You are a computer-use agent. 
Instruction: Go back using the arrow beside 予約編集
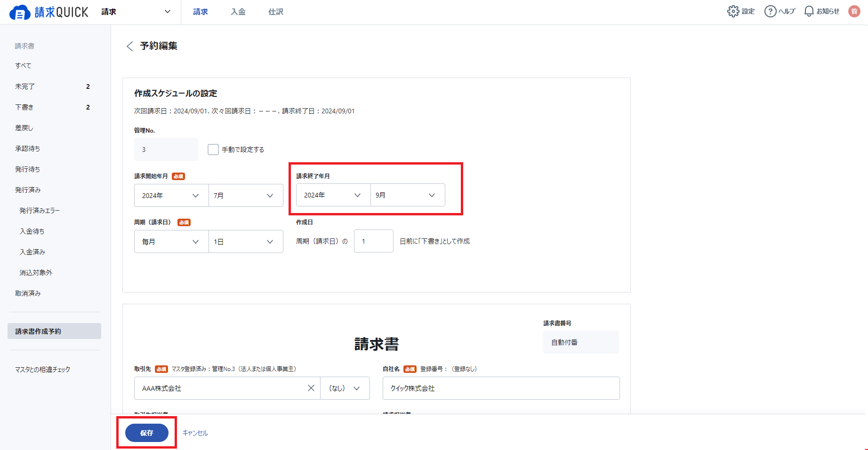click(x=130, y=46)
